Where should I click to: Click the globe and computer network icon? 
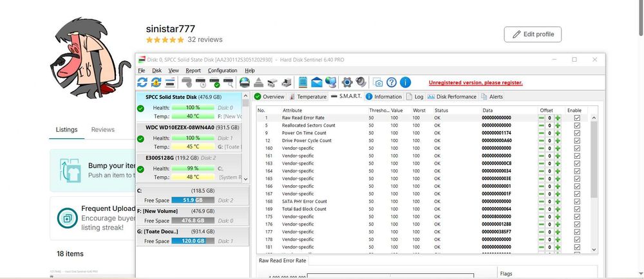click(330, 82)
